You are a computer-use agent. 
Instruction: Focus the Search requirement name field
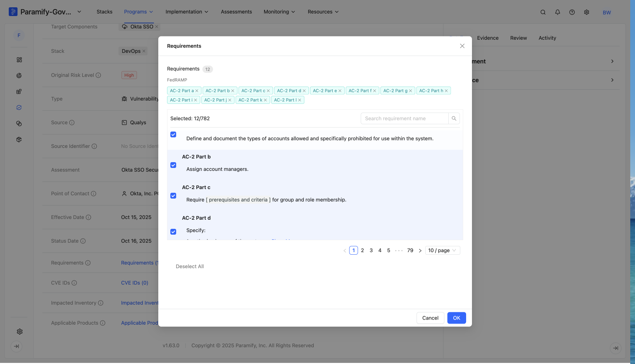tap(404, 118)
